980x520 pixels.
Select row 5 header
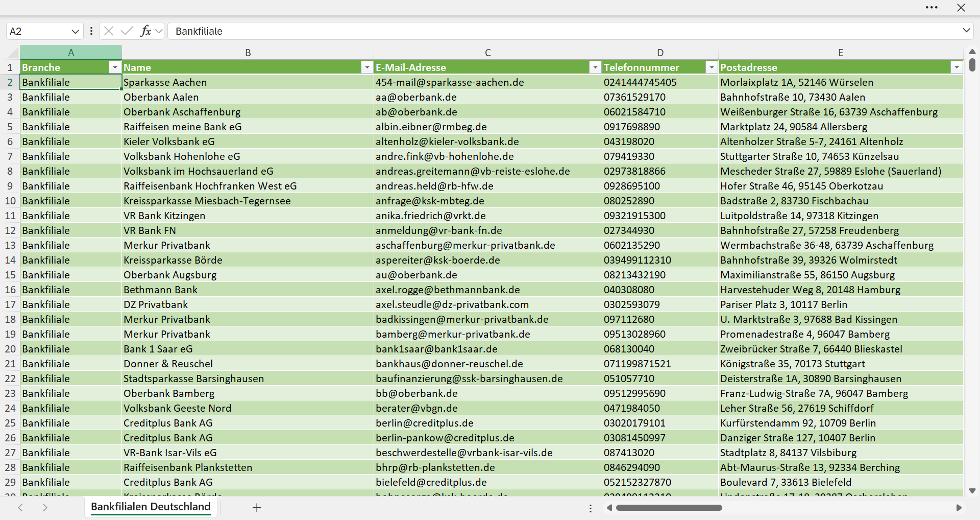pos(10,127)
